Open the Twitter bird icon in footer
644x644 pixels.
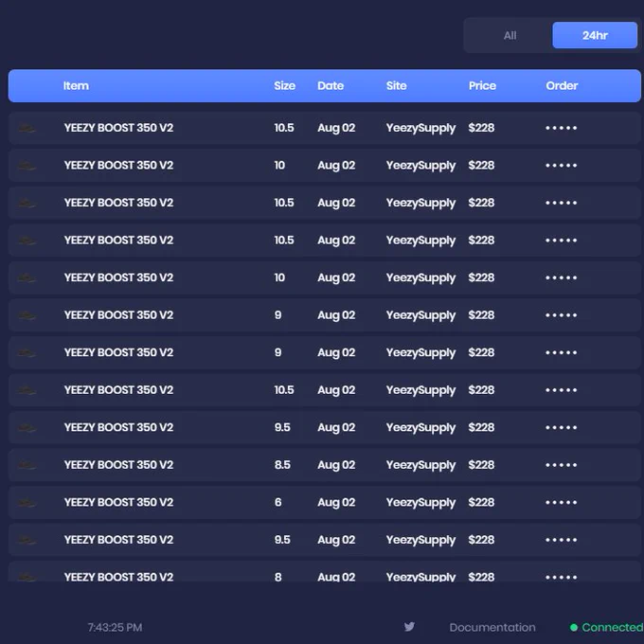click(x=409, y=627)
